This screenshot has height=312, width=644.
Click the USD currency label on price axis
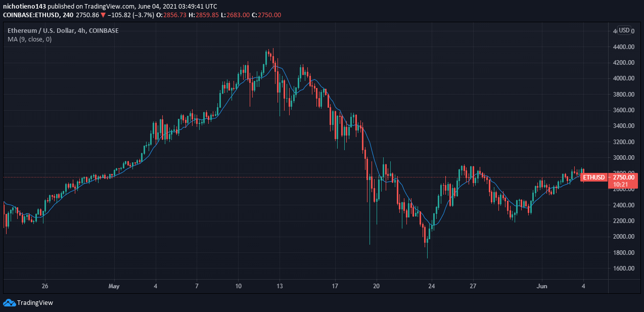[x=624, y=30]
